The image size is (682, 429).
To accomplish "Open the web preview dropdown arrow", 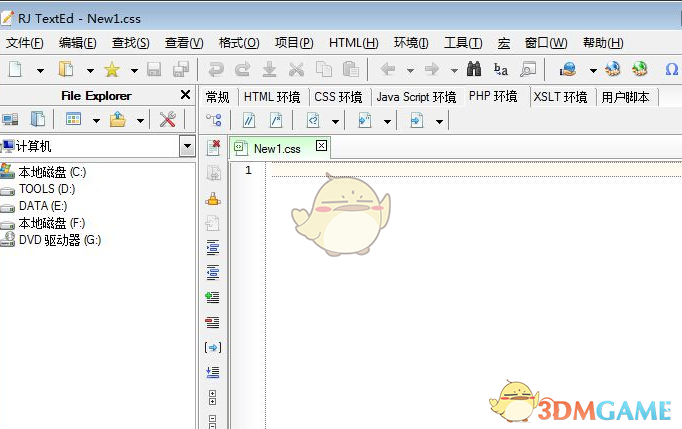I will [x=593, y=70].
